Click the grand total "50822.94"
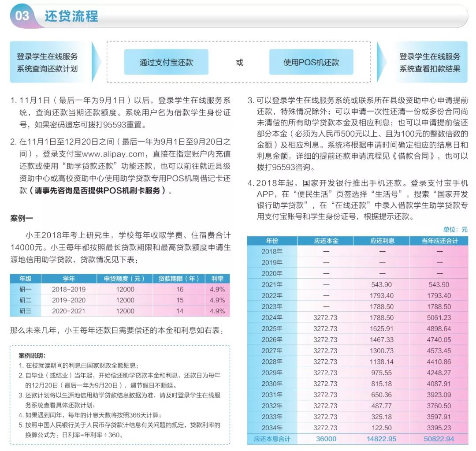The image size is (476, 451). [x=439, y=439]
